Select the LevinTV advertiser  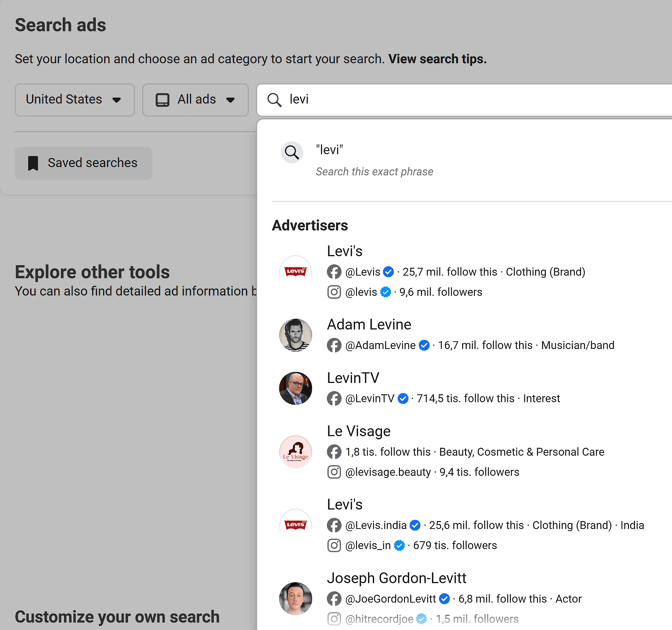point(471,389)
